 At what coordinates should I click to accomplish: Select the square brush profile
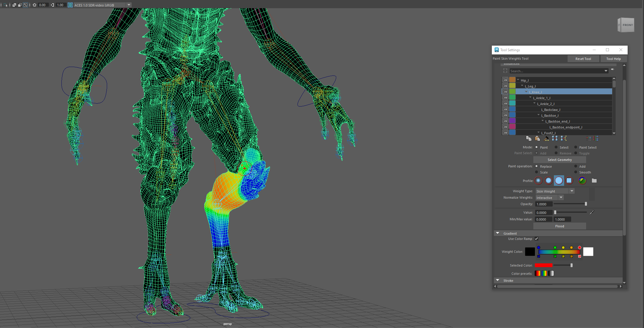click(569, 181)
